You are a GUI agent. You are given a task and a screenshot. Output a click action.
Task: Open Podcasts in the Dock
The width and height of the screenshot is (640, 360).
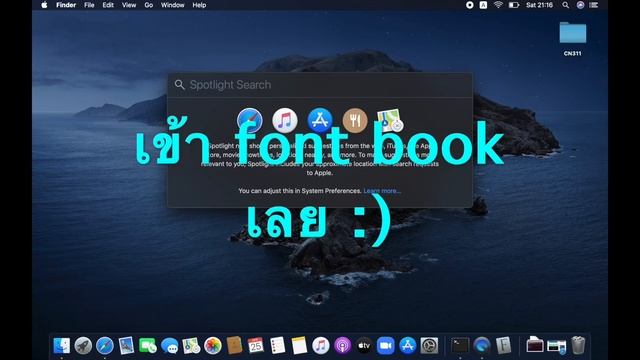pos(342,346)
